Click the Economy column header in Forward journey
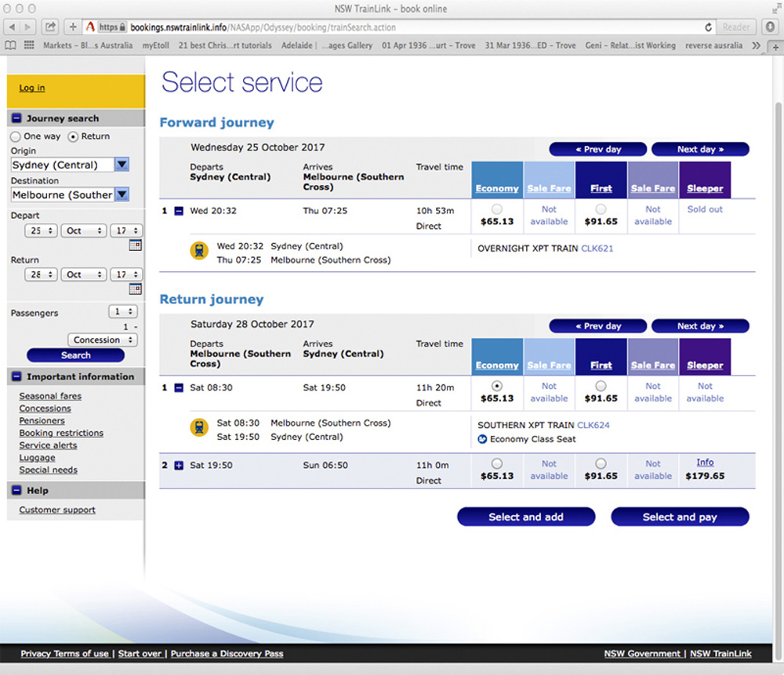This screenshot has width=784, height=675. pyautogui.click(x=496, y=188)
